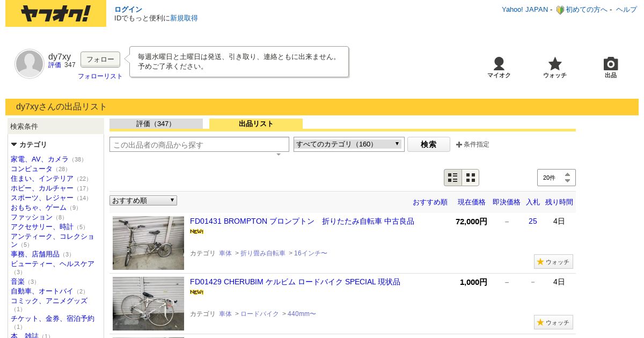
Task: Filter by コンピュータ category
Action: click(32, 169)
